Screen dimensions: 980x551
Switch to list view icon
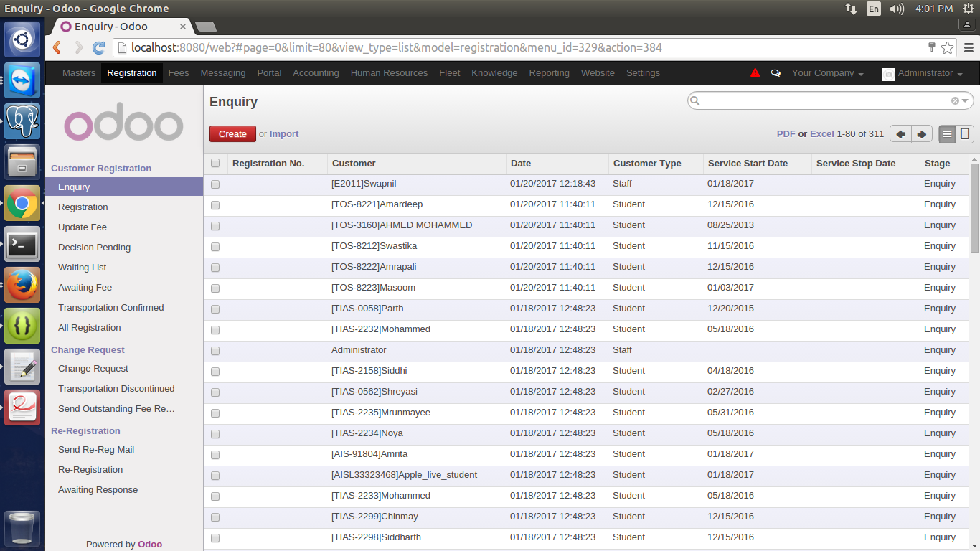click(948, 134)
